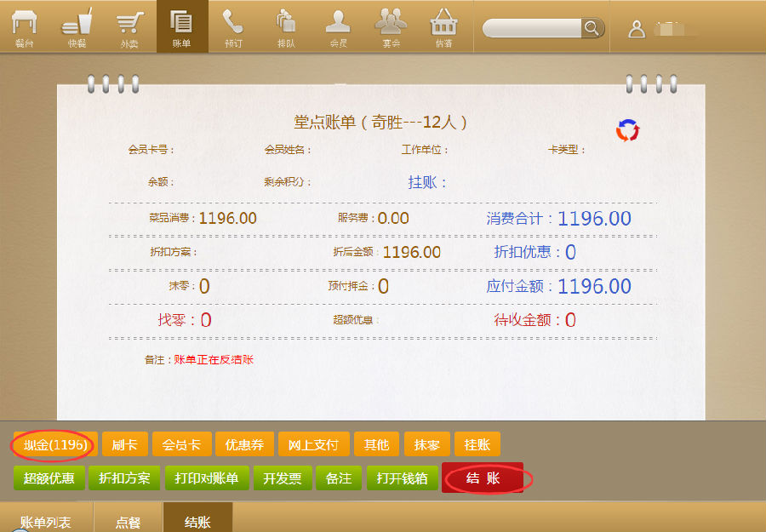Open the 外卖 takeout cart icon
766x532 pixels.
(x=129, y=26)
